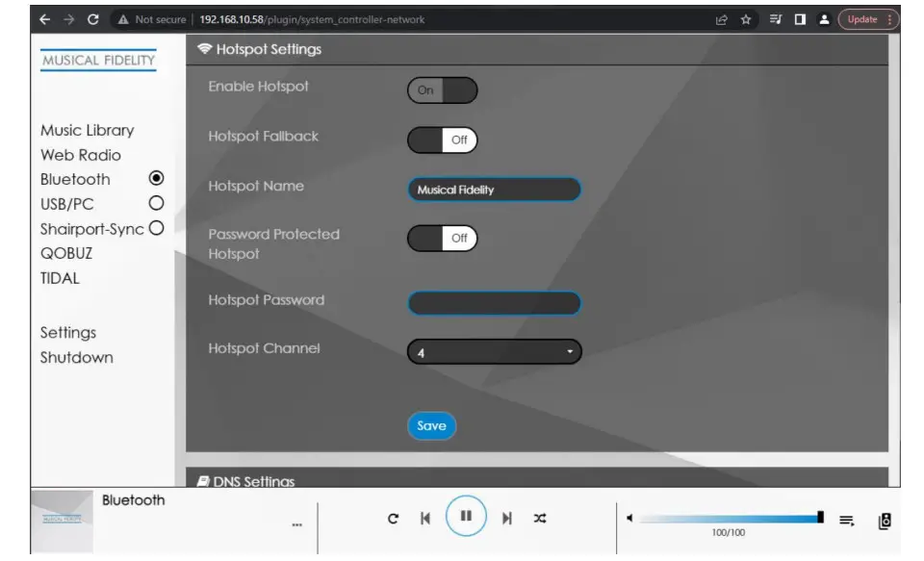Click the Hotspot Settings wifi icon
The height and width of the screenshot is (561, 924).
click(204, 48)
